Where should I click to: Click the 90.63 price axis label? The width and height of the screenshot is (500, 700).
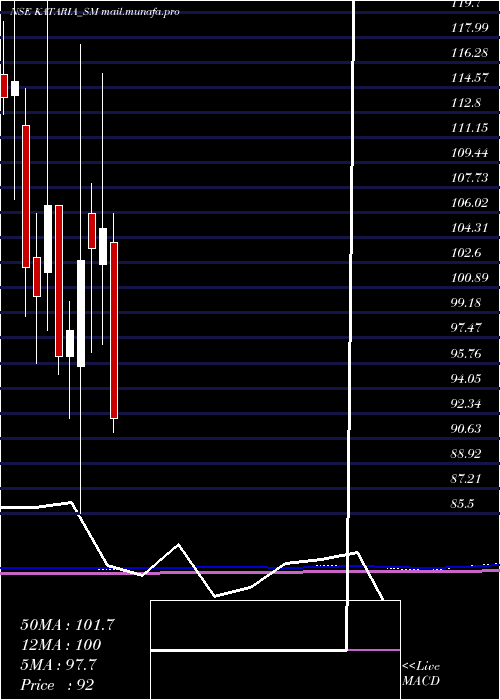click(x=466, y=429)
